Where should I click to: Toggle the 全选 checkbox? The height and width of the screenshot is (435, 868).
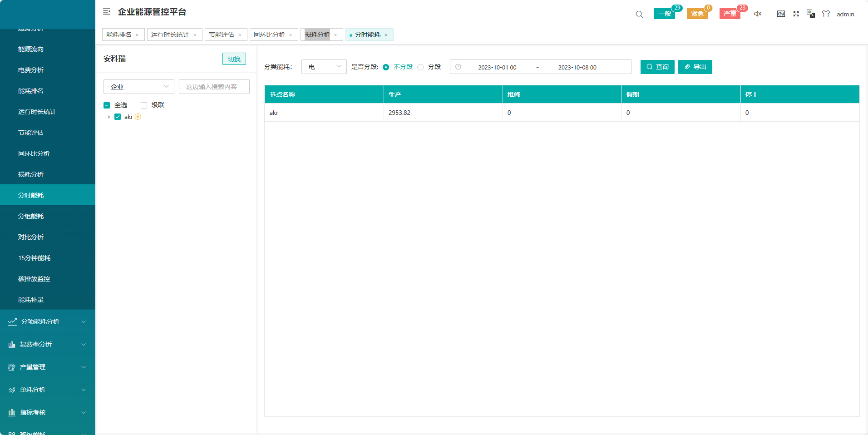(x=107, y=105)
